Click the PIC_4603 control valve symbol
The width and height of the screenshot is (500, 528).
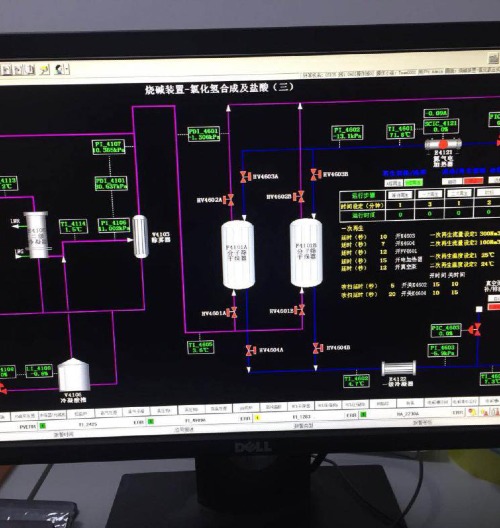(x=476, y=329)
